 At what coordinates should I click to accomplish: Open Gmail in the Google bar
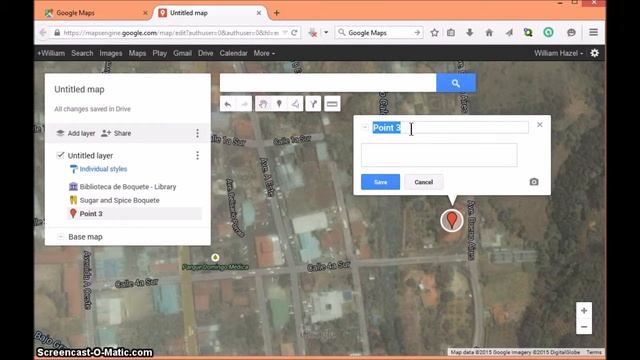[182, 53]
